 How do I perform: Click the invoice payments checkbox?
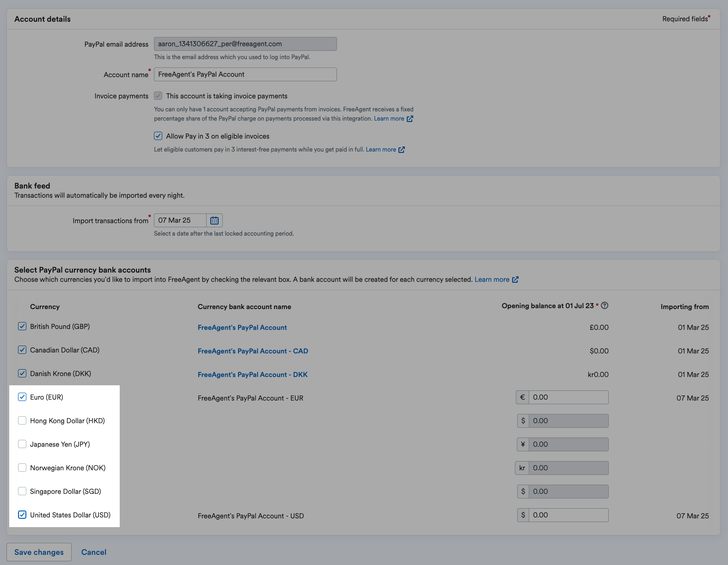158,96
